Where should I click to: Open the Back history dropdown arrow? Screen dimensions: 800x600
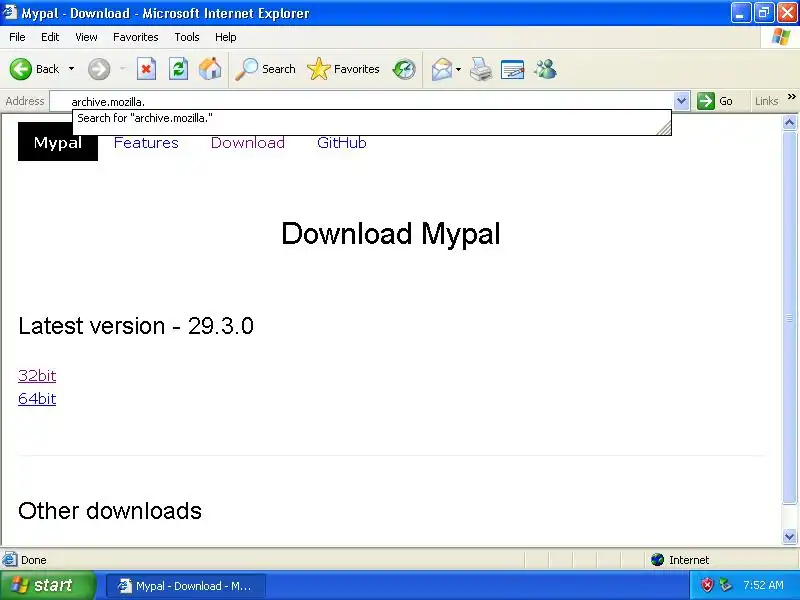pyautogui.click(x=71, y=69)
